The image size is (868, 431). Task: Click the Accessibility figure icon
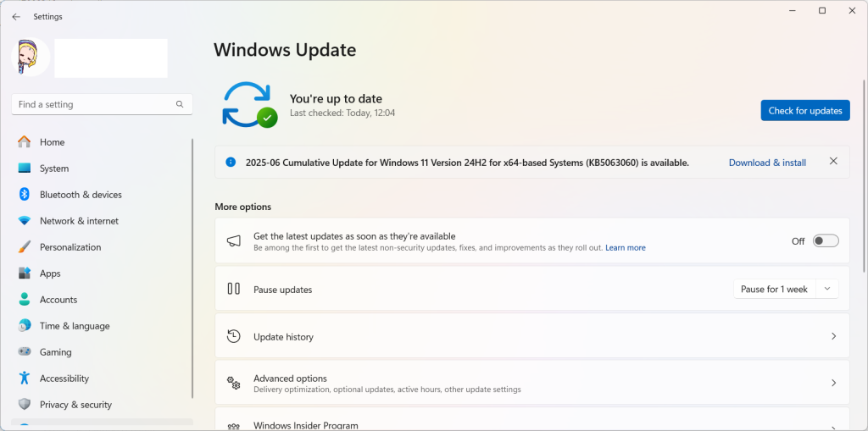pos(25,378)
